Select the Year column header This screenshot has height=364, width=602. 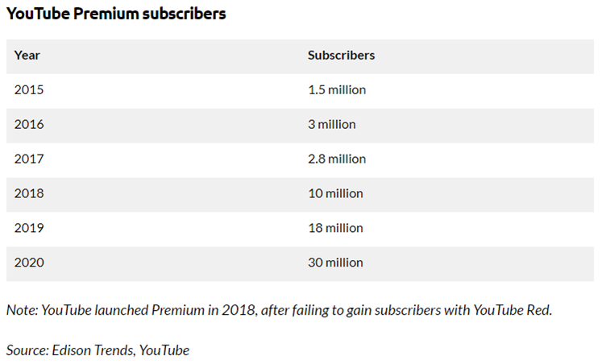[27, 56]
